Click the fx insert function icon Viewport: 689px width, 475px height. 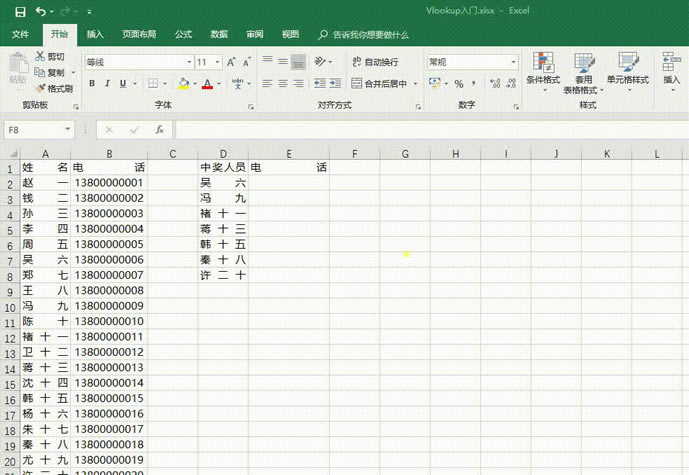coord(160,130)
